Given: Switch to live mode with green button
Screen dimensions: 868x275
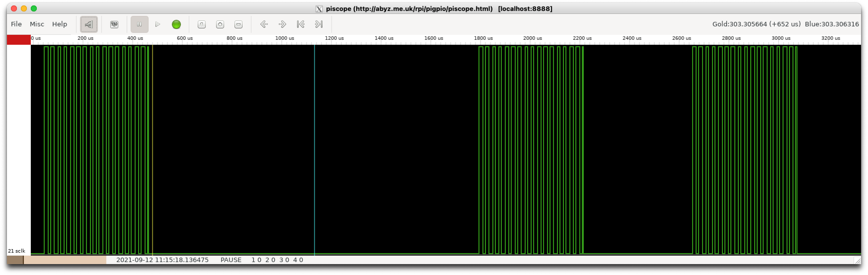Looking at the screenshot, I should [x=176, y=24].
